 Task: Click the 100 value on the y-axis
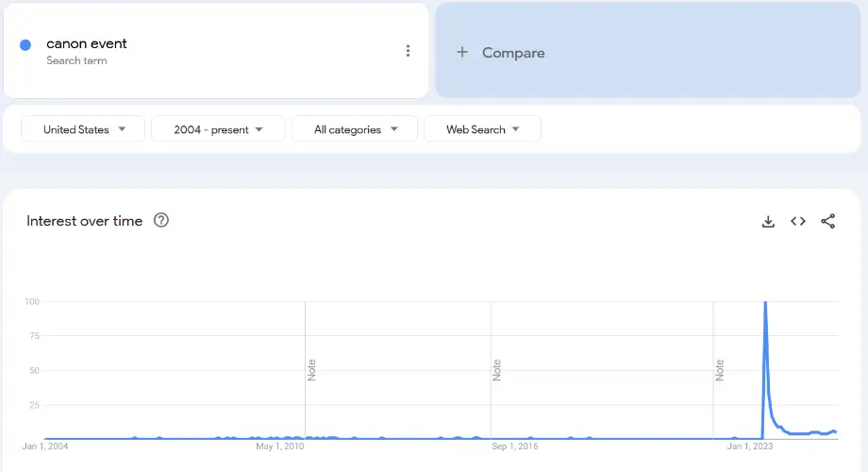click(32, 301)
